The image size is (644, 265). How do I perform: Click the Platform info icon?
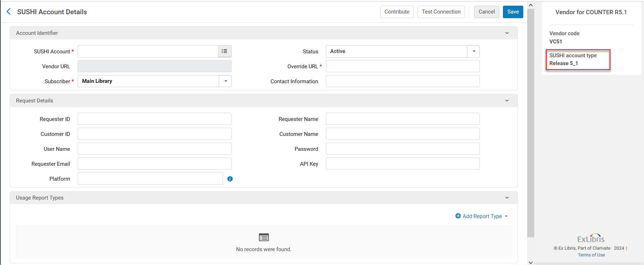[x=230, y=179]
